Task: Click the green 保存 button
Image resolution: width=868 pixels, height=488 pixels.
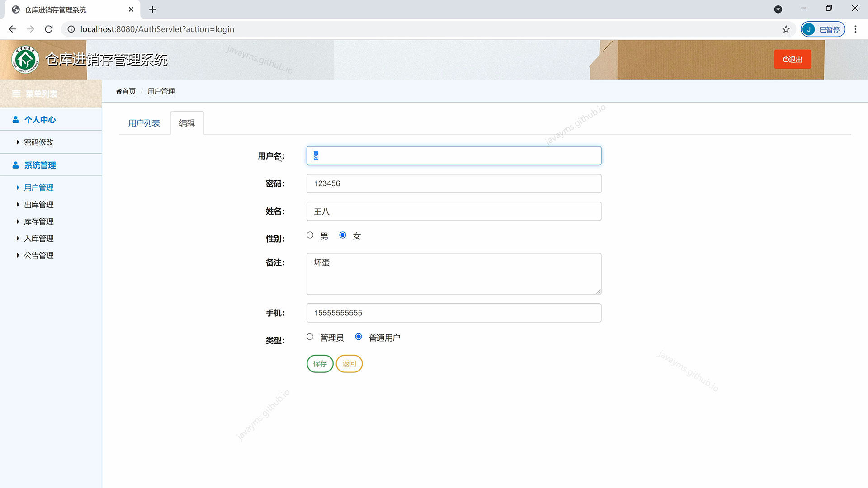Action: [x=320, y=364]
